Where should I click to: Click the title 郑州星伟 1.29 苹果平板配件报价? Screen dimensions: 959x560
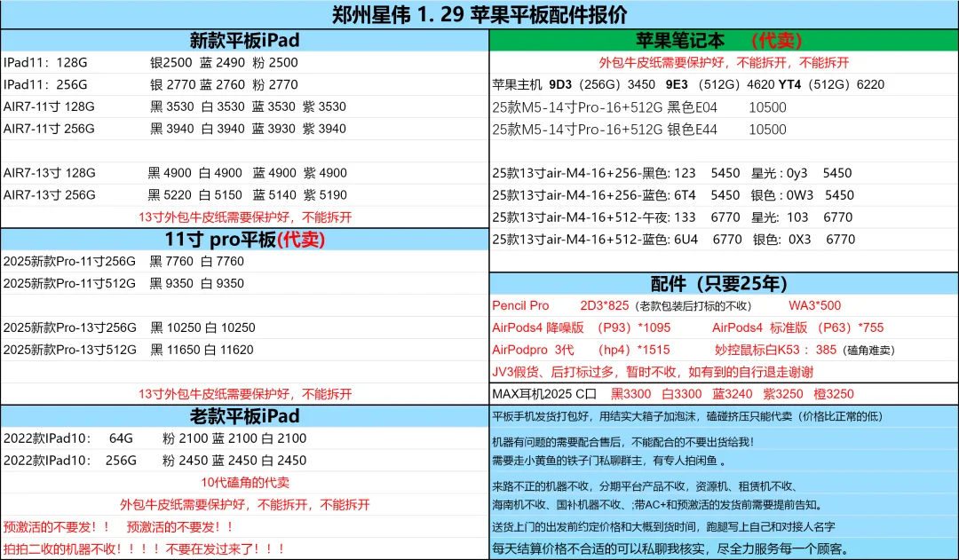(479, 15)
